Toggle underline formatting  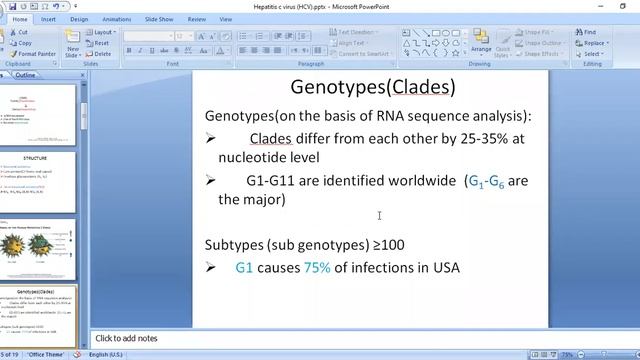pos(152,51)
